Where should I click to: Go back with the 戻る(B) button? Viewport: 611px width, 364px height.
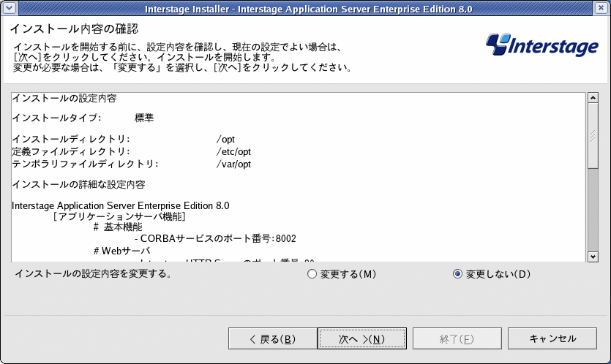click(273, 338)
